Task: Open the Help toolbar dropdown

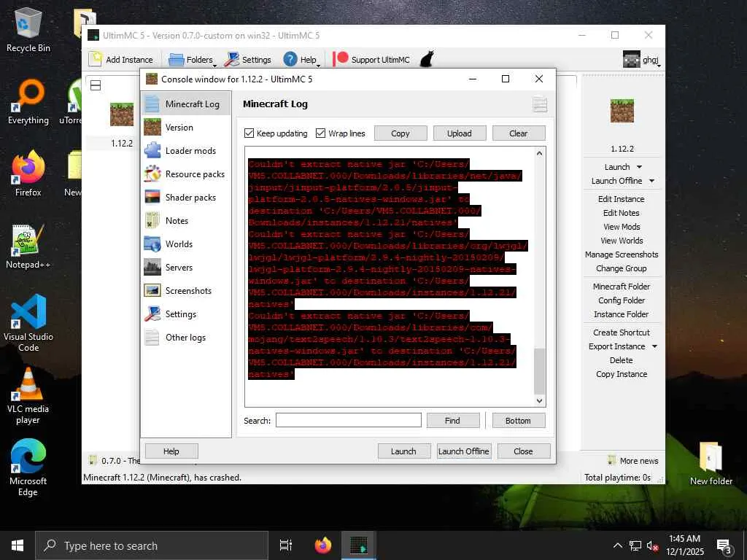Action: tap(301, 60)
